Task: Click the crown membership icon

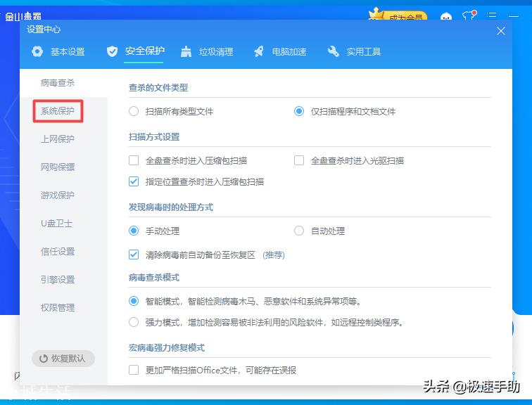Action: [x=376, y=14]
